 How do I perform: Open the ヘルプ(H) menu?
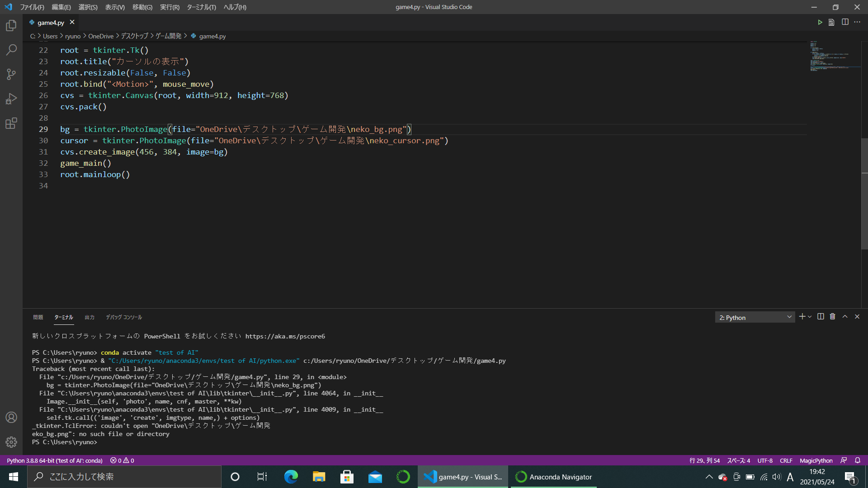235,7
